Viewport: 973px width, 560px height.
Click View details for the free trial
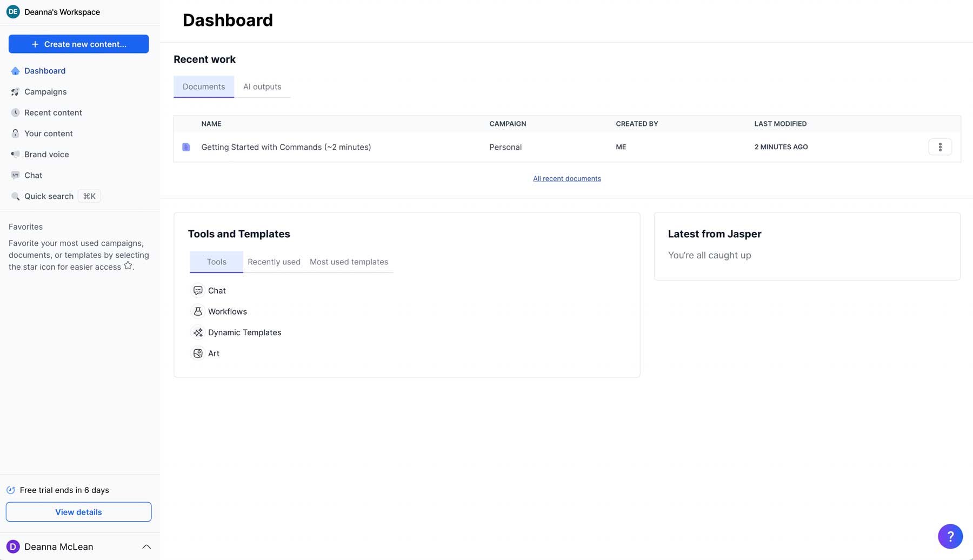pos(78,512)
